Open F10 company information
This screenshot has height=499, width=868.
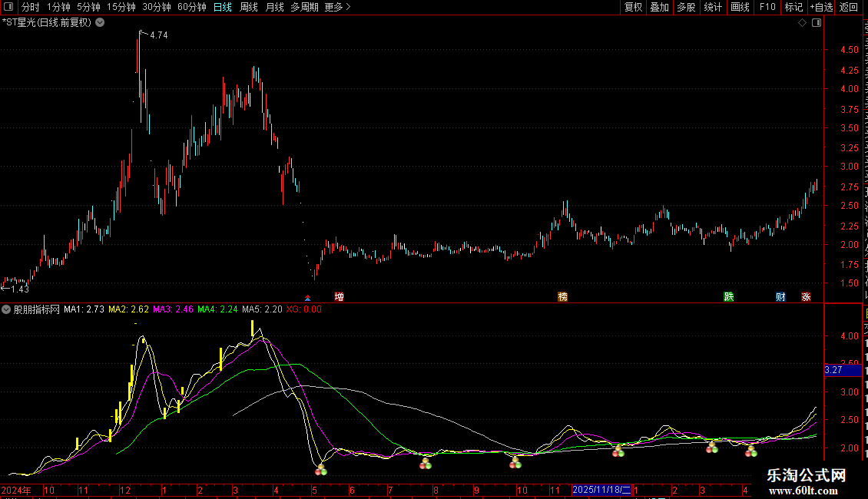coord(767,7)
